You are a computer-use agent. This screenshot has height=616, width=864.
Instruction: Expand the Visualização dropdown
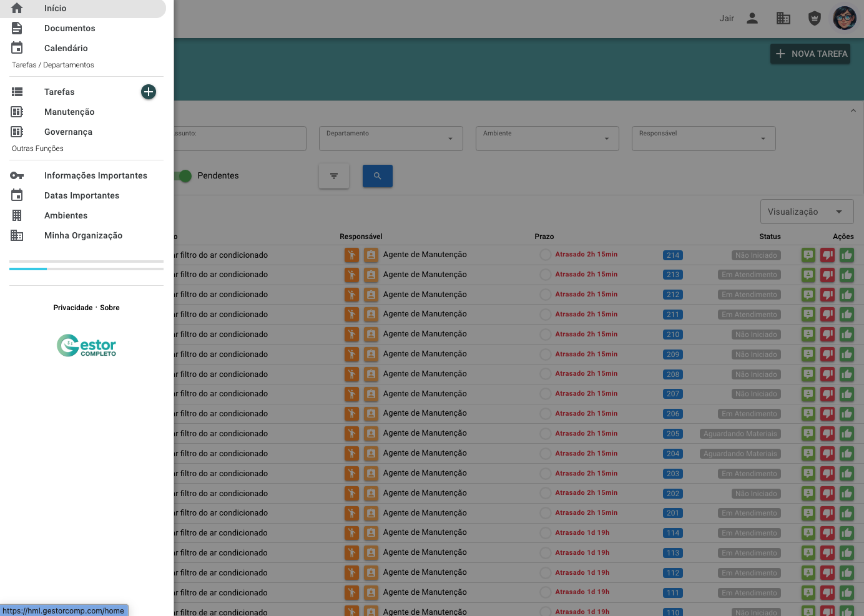coord(807,212)
